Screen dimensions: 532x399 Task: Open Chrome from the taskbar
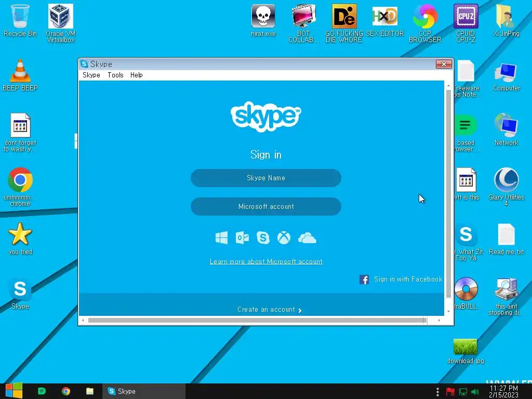click(66, 391)
